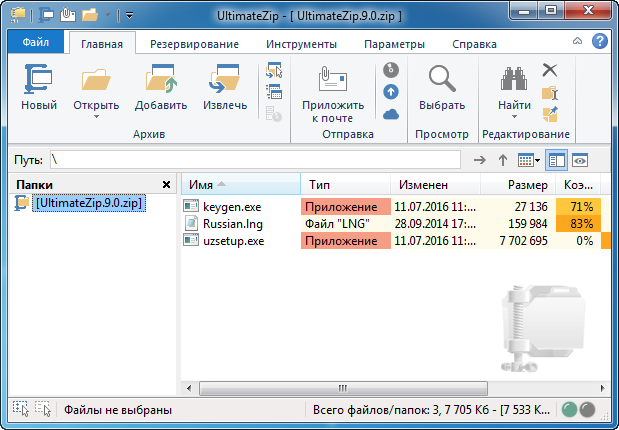
Task: Click the delete X icon in Редактирование
Action: click(x=550, y=69)
